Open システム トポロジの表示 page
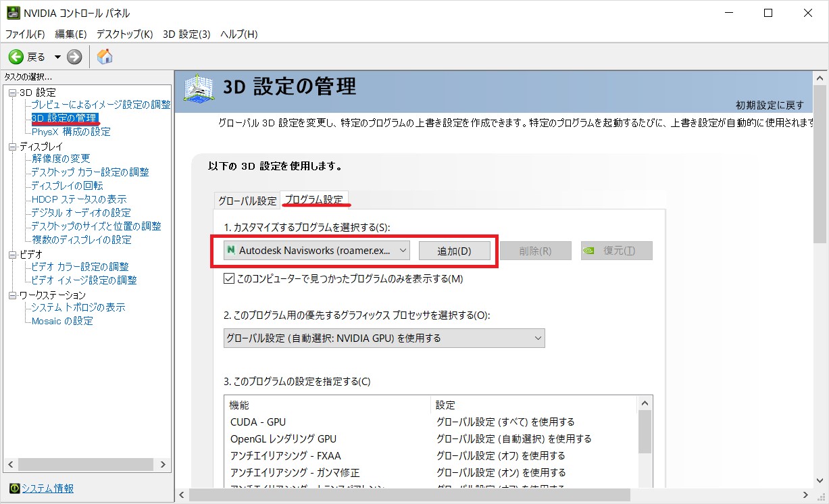829x504 pixels. [x=78, y=307]
